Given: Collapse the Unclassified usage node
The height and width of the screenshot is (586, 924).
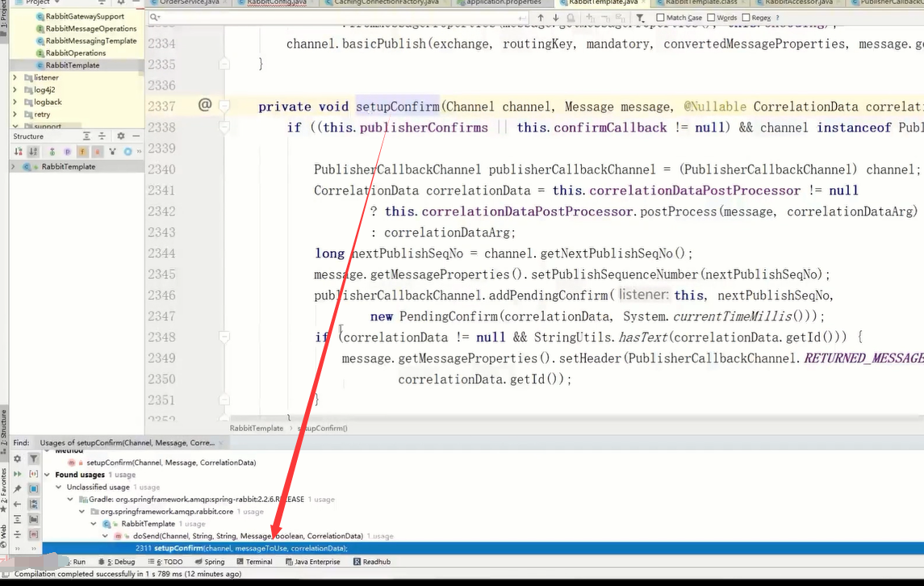Looking at the screenshot, I should (58, 487).
